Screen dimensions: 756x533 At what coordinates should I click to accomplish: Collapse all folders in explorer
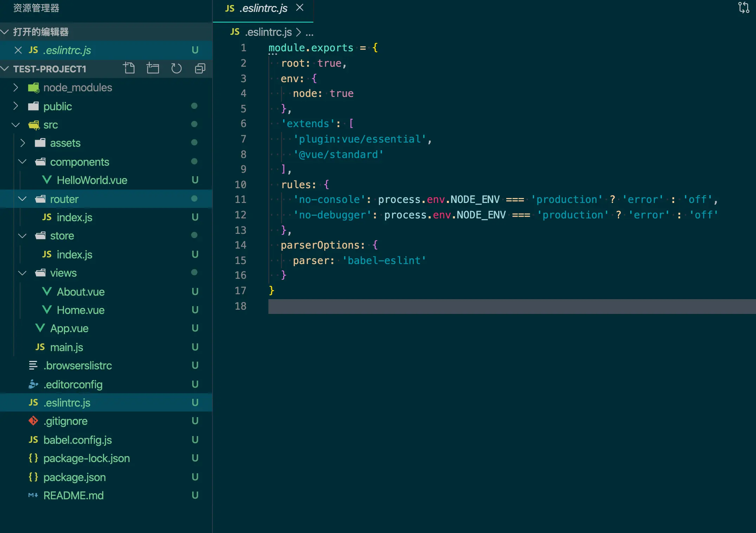tap(200, 68)
